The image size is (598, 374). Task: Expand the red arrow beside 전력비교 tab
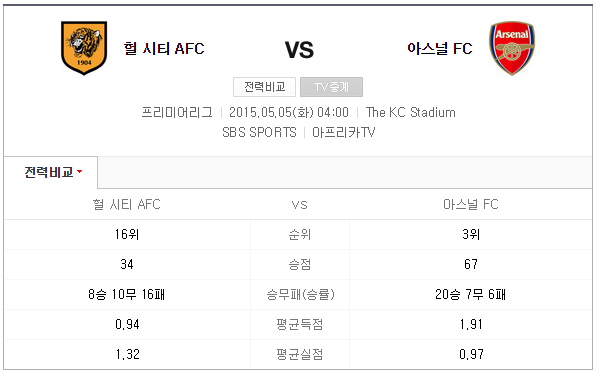(x=80, y=172)
